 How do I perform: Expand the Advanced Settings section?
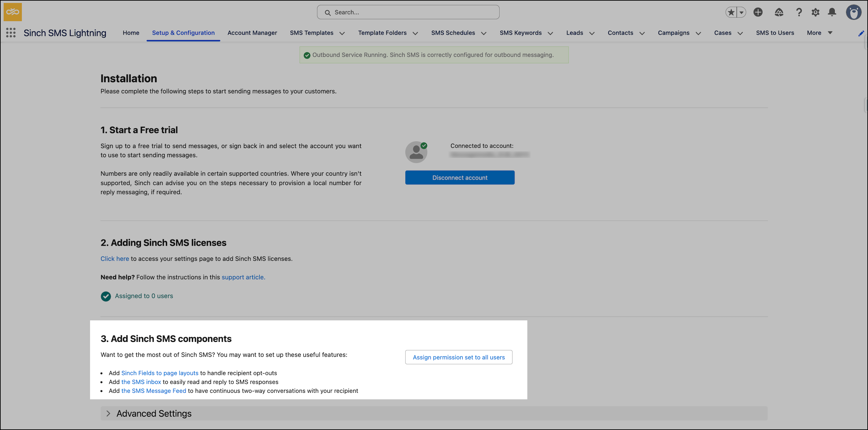434,414
